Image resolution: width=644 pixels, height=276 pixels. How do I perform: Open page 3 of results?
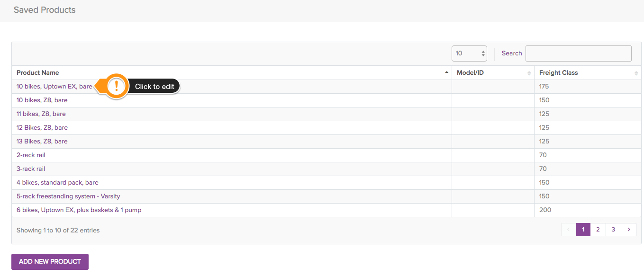point(613,230)
